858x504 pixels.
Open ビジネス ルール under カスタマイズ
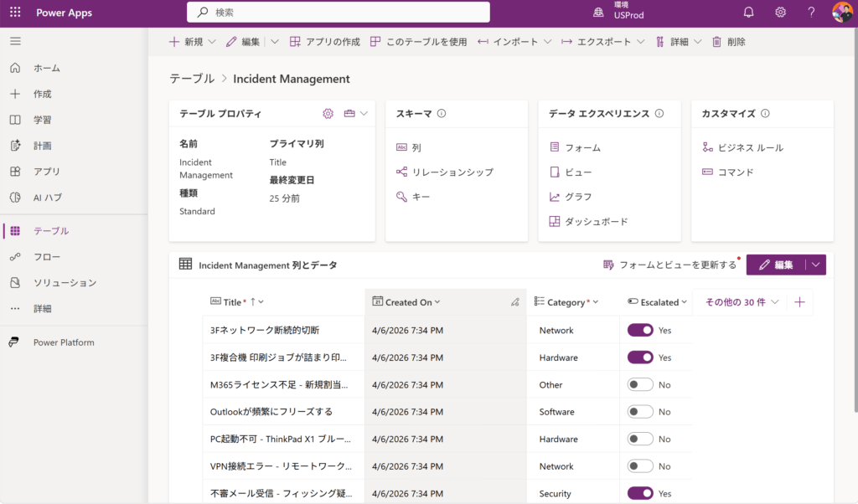pyautogui.click(x=750, y=148)
